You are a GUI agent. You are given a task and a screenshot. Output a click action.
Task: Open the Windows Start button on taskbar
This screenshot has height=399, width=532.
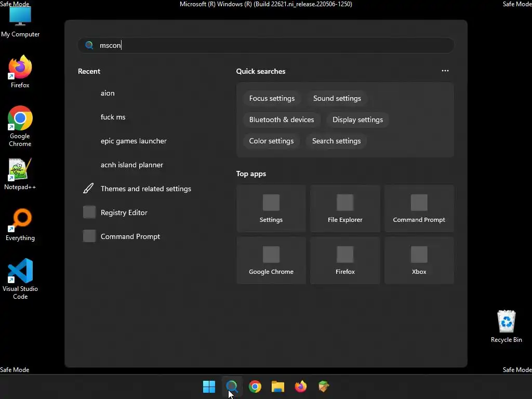coord(209,387)
